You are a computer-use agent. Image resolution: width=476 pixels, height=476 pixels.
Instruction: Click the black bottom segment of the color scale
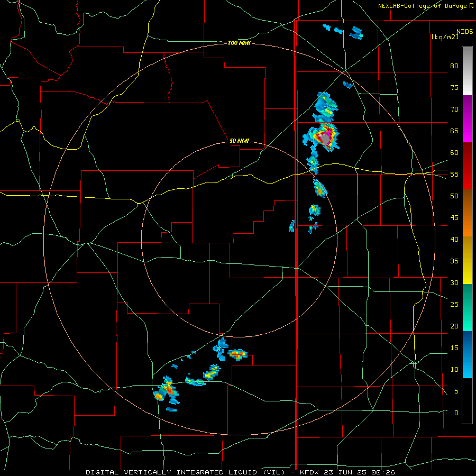click(467, 401)
